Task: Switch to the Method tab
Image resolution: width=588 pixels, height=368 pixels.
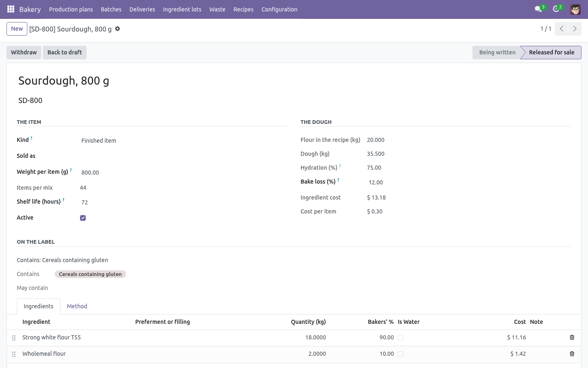Action: (77, 306)
